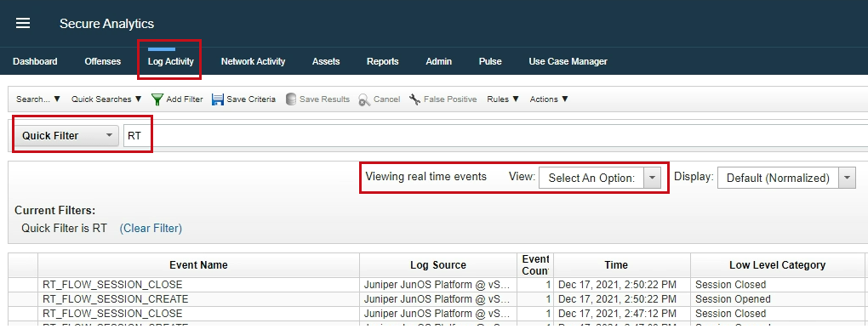Sort by the Event Name column header
Image resolution: width=868 pixels, height=329 pixels.
click(198, 265)
